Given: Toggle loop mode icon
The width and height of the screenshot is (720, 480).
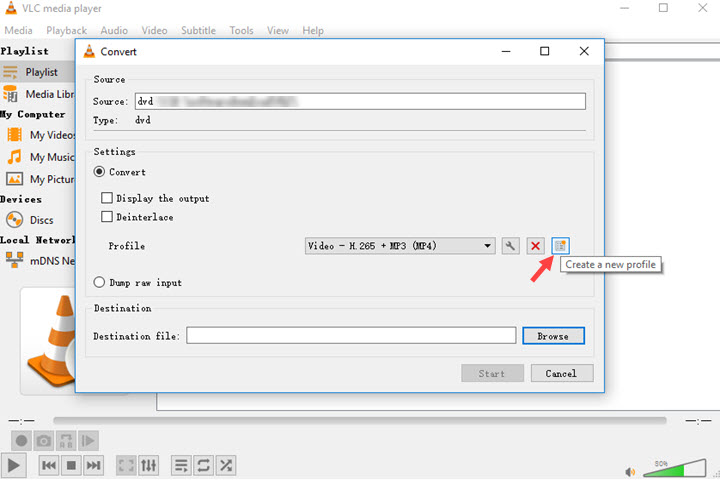Looking at the screenshot, I should tap(203, 465).
